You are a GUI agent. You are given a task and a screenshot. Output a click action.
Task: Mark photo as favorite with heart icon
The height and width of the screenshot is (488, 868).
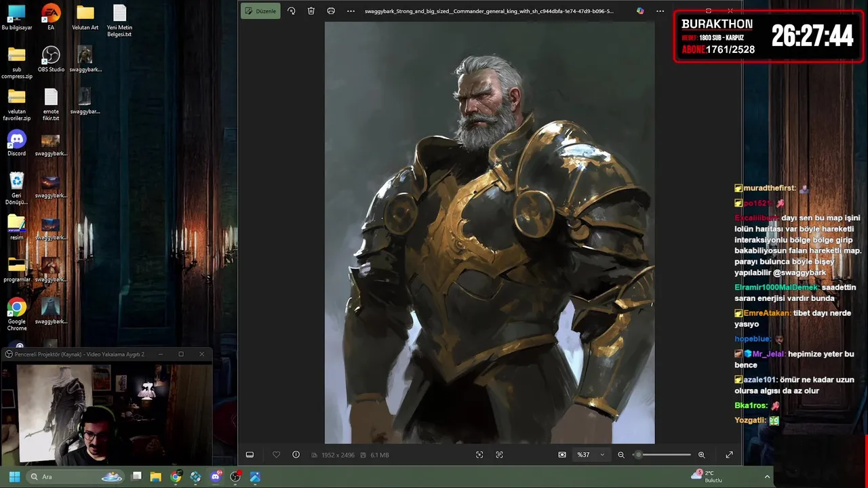click(x=276, y=455)
